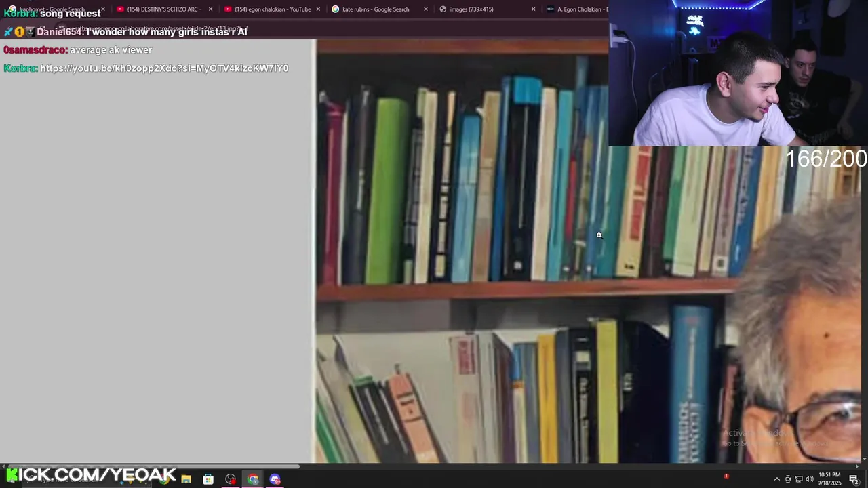Click the YouTube favicon on DESTINY'S SCHIZO tab
868x488 pixels.
point(120,9)
